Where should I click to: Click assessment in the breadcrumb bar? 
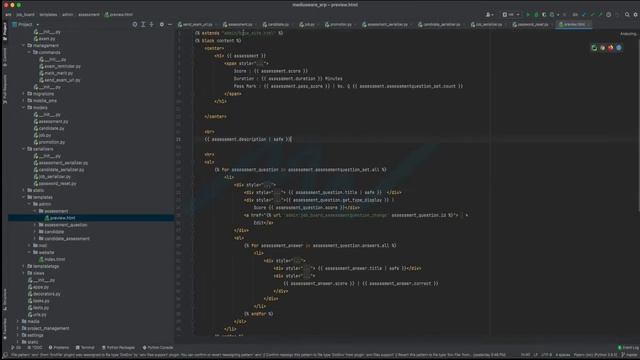[89, 15]
